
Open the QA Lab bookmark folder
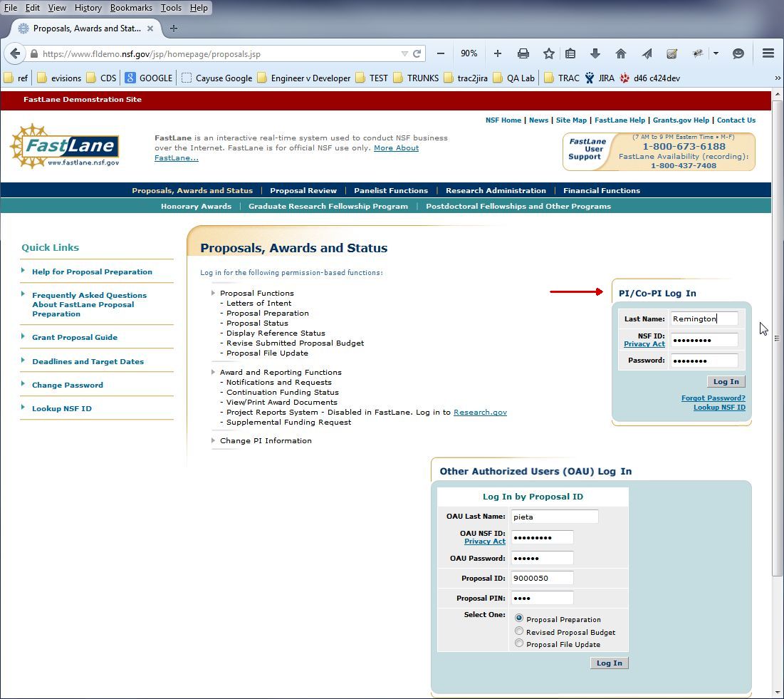pyautogui.click(x=513, y=78)
